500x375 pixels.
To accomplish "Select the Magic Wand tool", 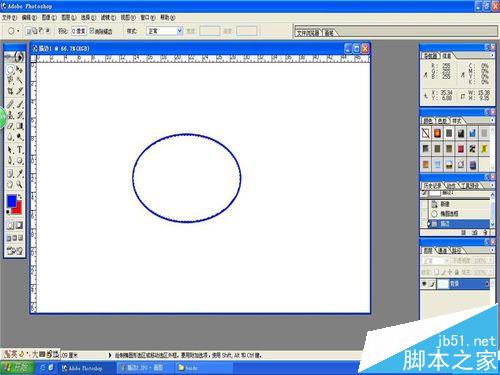I will 20,80.
